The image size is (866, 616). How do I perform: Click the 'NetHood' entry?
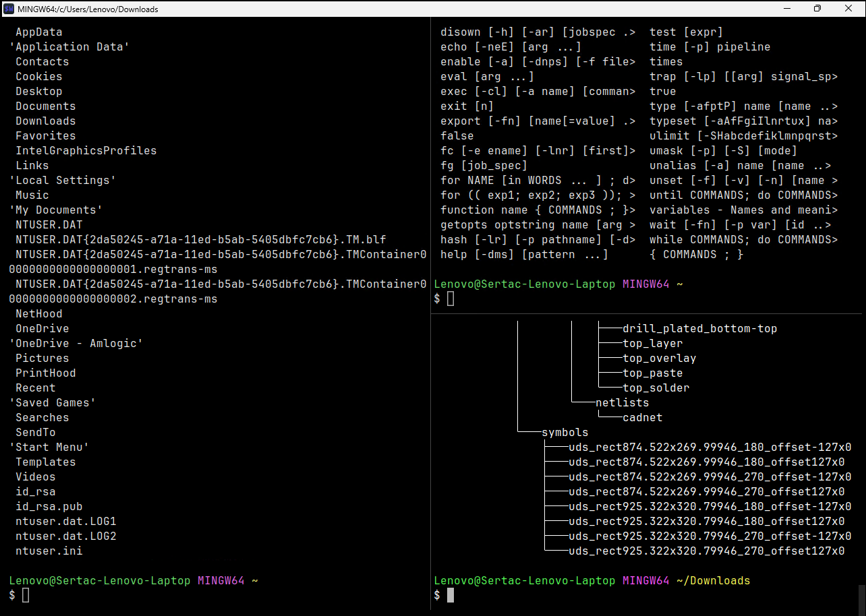point(39,314)
